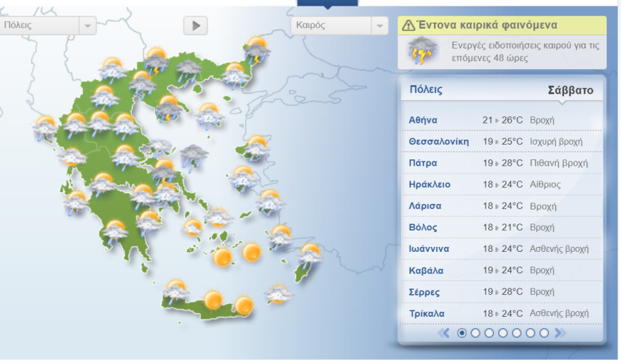This screenshot has width=621, height=364.
Task: Open the Θεσσαλονίκη city forecast link
Action: click(438, 141)
